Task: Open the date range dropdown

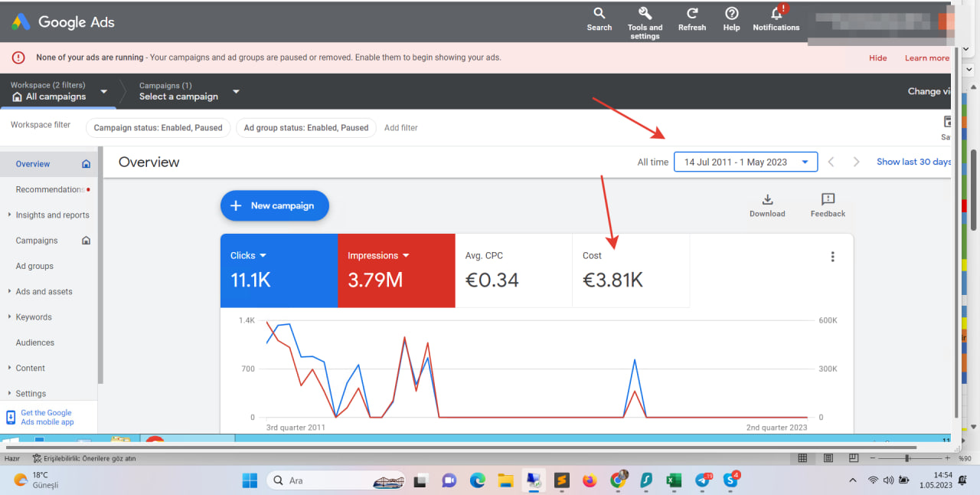Action: [x=746, y=162]
